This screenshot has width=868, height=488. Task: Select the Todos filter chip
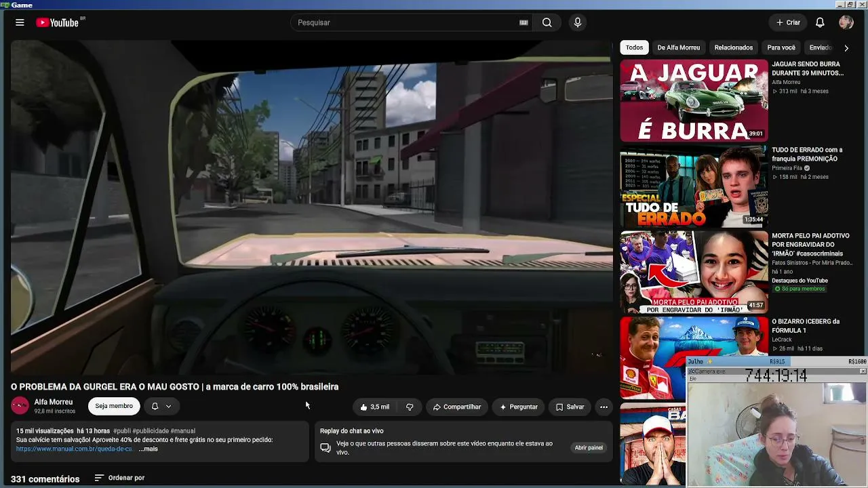coord(635,47)
